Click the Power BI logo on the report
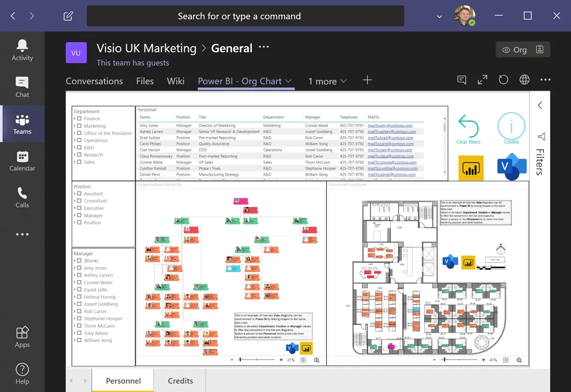The image size is (571, 392). (471, 168)
